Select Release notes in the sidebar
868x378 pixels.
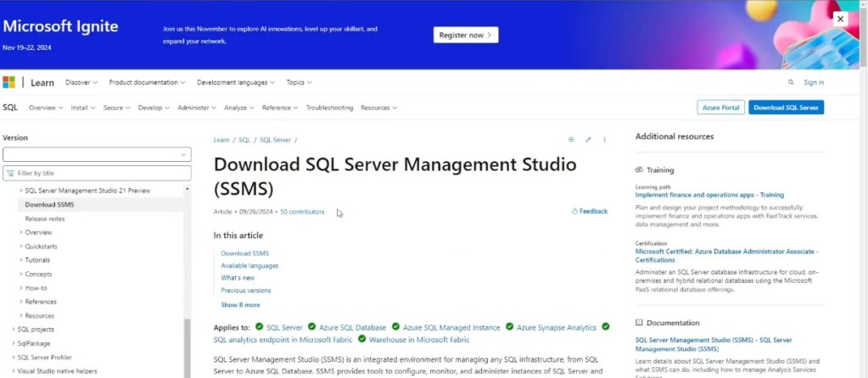45,219
